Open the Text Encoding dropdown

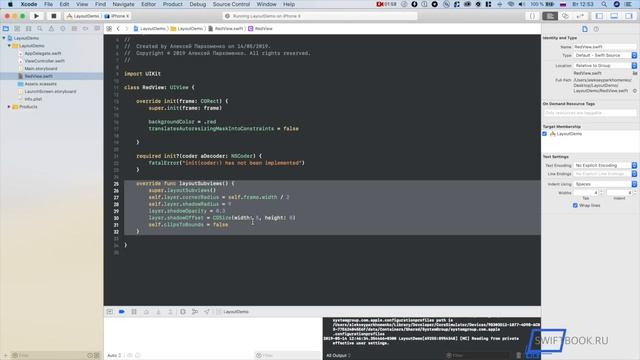605,165
